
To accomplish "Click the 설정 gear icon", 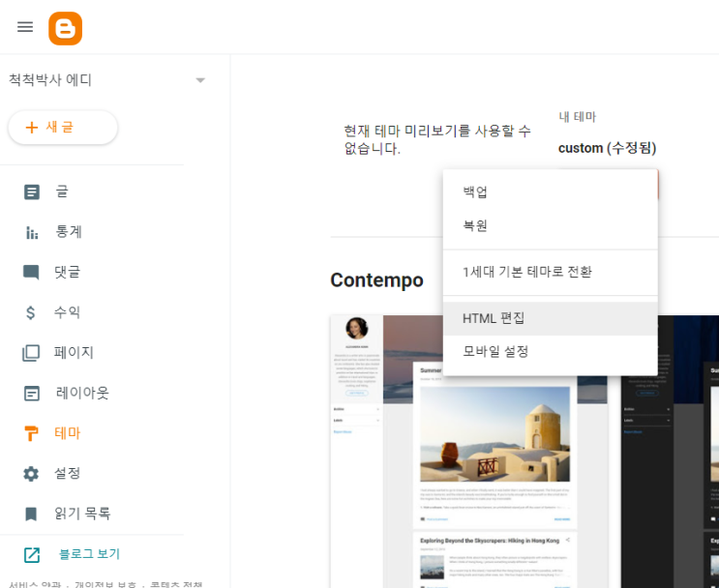I will [31, 474].
